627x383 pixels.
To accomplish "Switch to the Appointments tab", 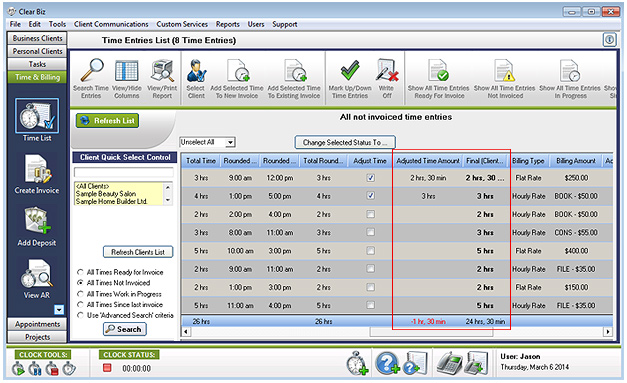I will point(37,324).
